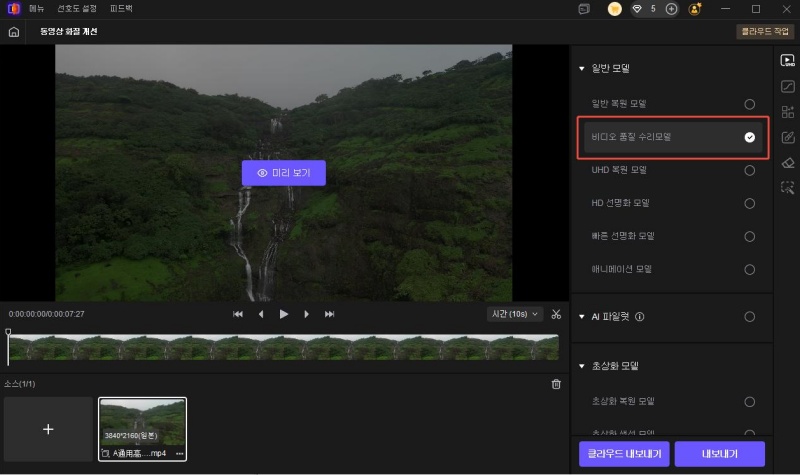Open the message/notes icon in title bar
The height and width of the screenshot is (475, 800).
(x=584, y=9)
